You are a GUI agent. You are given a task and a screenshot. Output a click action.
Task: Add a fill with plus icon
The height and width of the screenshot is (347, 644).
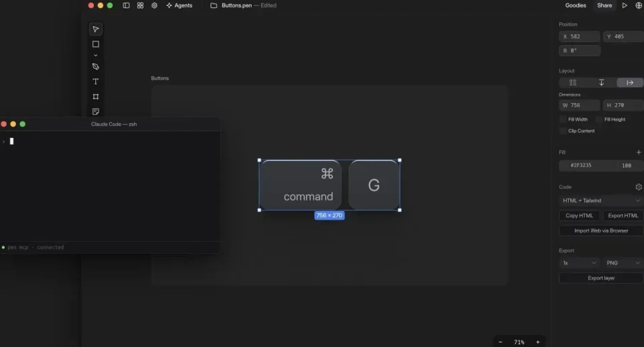tap(639, 152)
